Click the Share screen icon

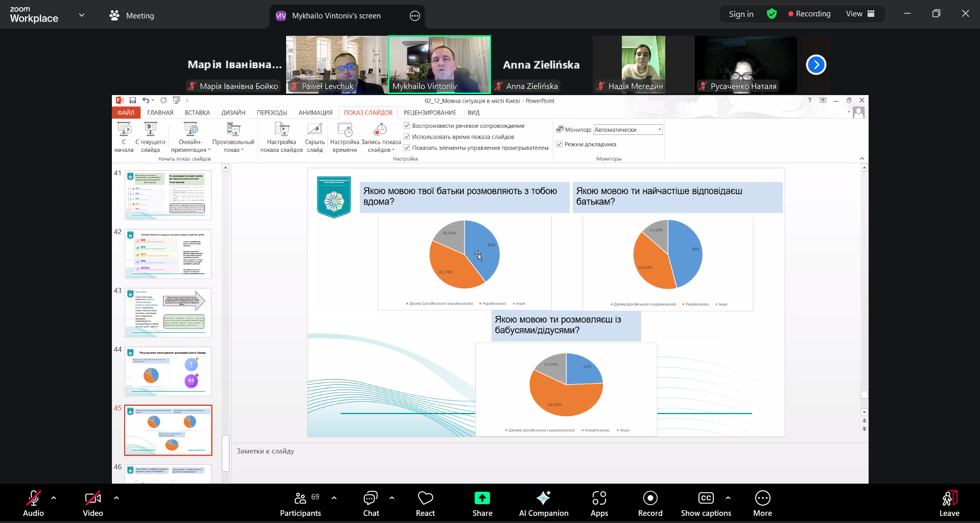click(x=482, y=498)
